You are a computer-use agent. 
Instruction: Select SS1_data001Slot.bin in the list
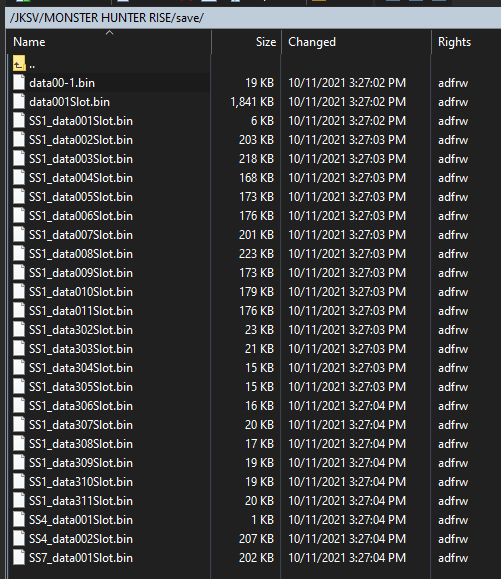[81, 121]
